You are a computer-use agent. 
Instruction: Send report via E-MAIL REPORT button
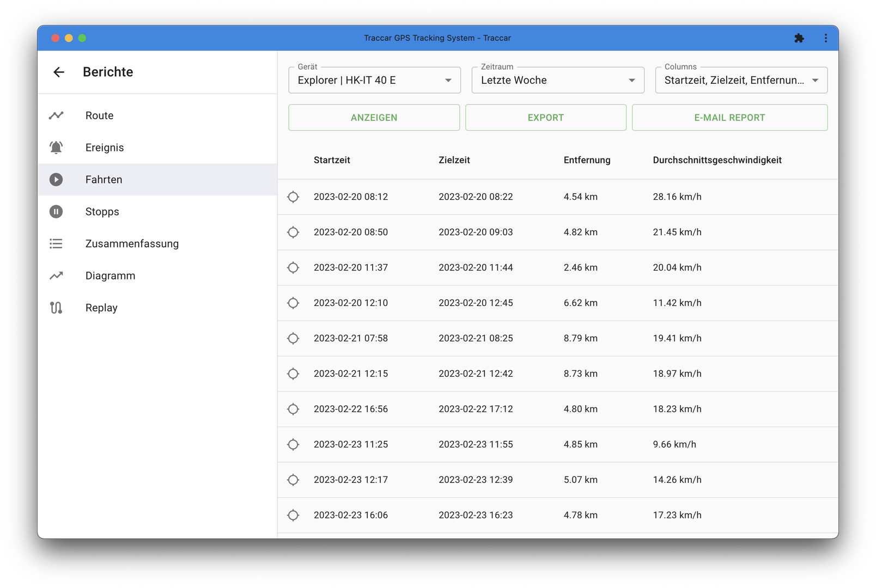pos(729,118)
